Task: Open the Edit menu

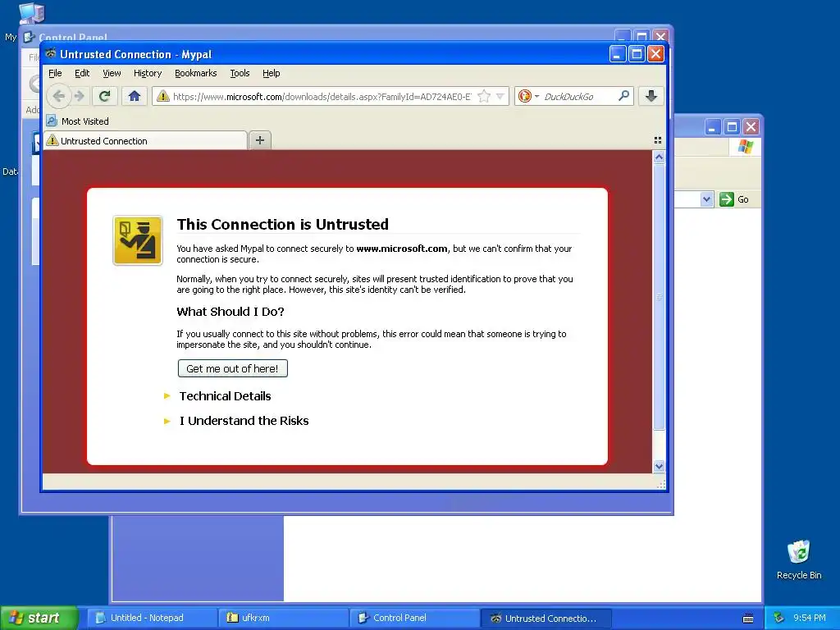Action: pos(82,73)
